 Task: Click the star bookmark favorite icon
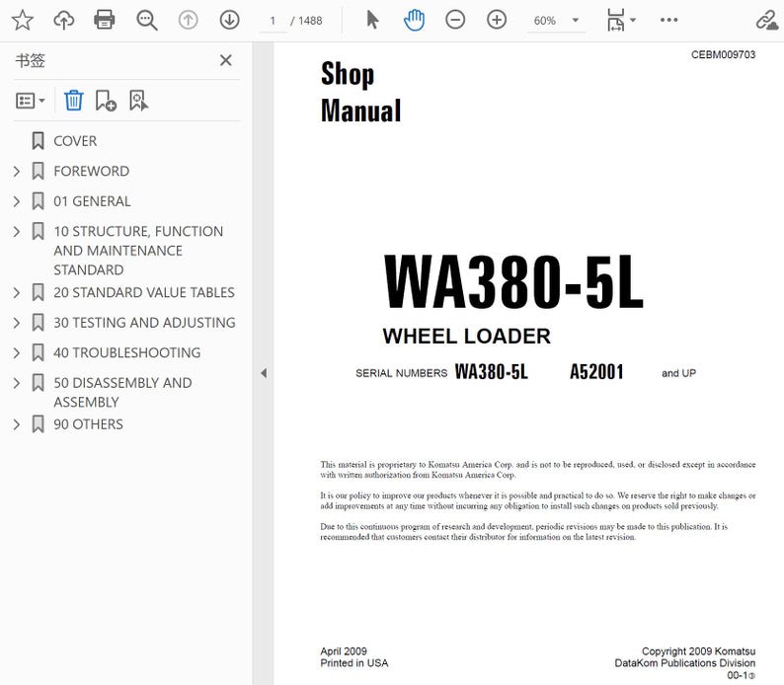tap(23, 21)
